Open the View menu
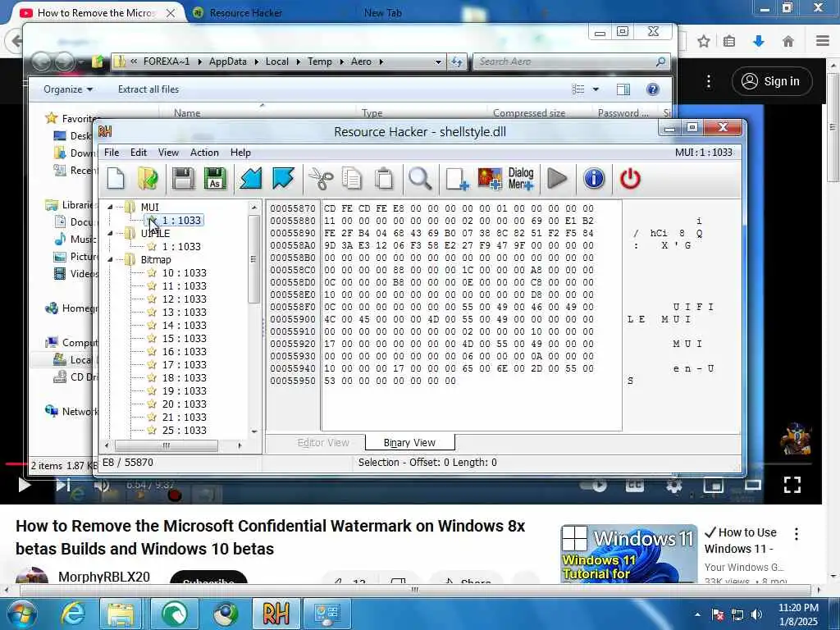 (168, 153)
